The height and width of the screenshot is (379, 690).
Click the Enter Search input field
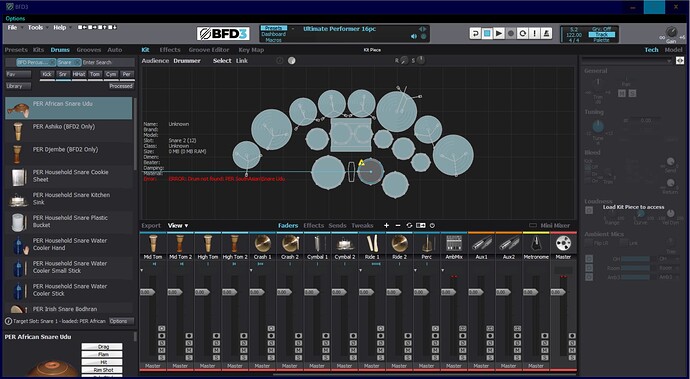tap(108, 63)
